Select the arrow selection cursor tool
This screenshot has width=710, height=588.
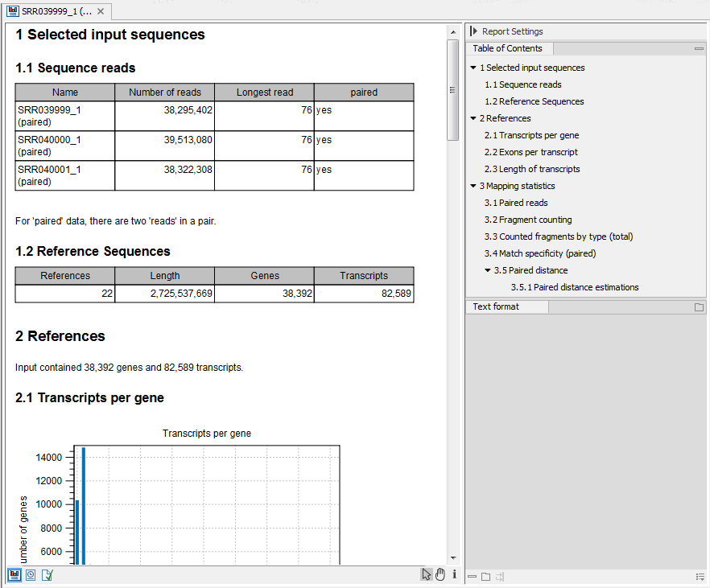(427, 574)
